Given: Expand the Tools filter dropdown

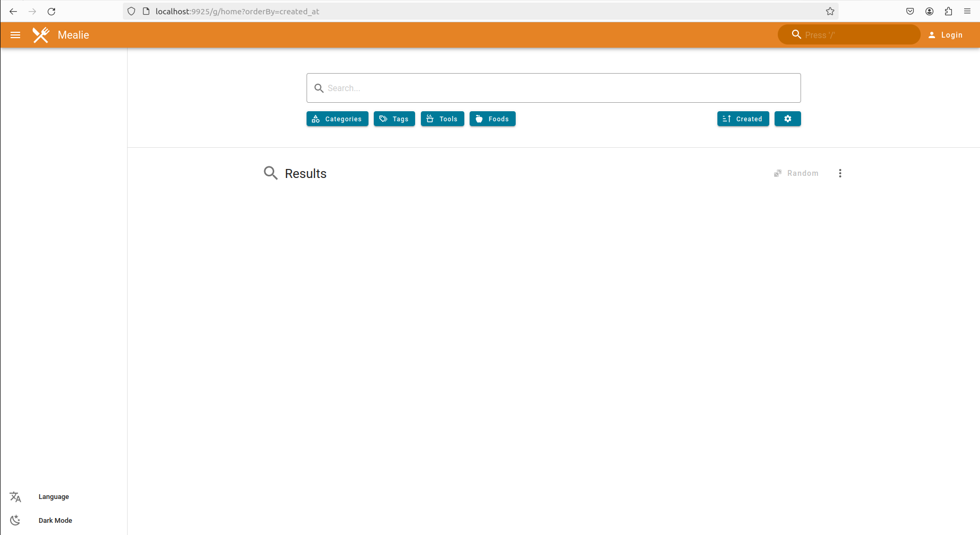Looking at the screenshot, I should pos(442,119).
